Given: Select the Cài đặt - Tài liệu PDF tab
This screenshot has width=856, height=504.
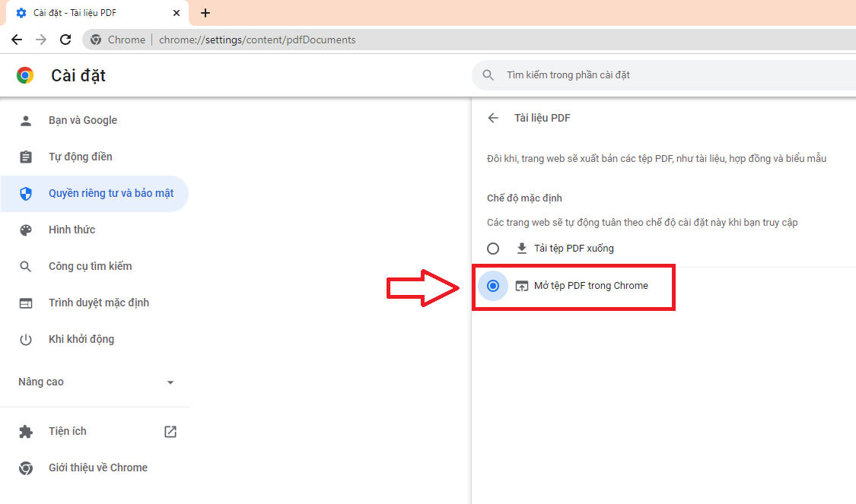Looking at the screenshot, I should tap(97, 13).
